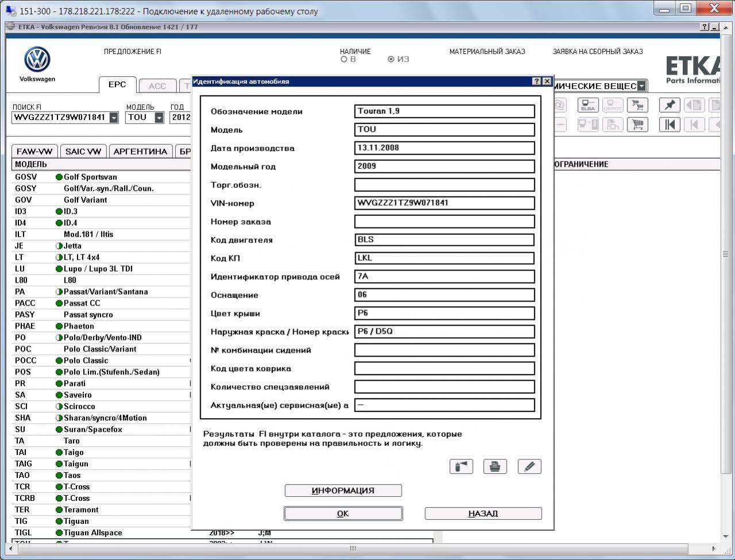The width and height of the screenshot is (735, 560).
Task: Click the Модельный год field '2009'
Action: point(445,167)
